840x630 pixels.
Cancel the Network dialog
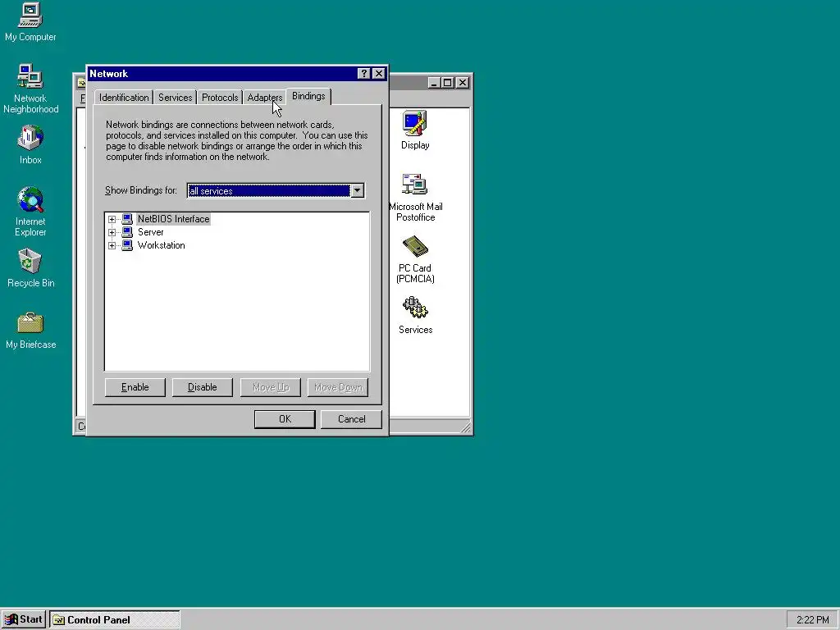[351, 419]
